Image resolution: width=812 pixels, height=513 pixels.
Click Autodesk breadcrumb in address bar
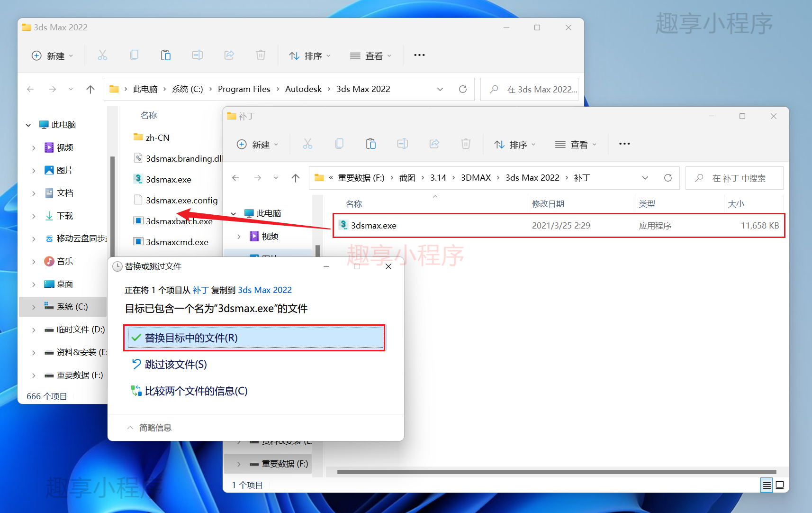(303, 89)
